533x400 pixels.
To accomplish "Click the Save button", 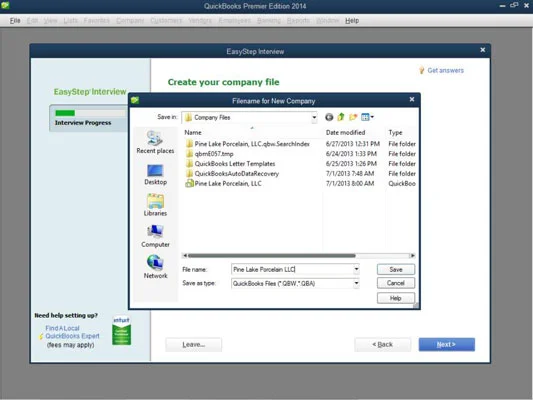I will 396,269.
